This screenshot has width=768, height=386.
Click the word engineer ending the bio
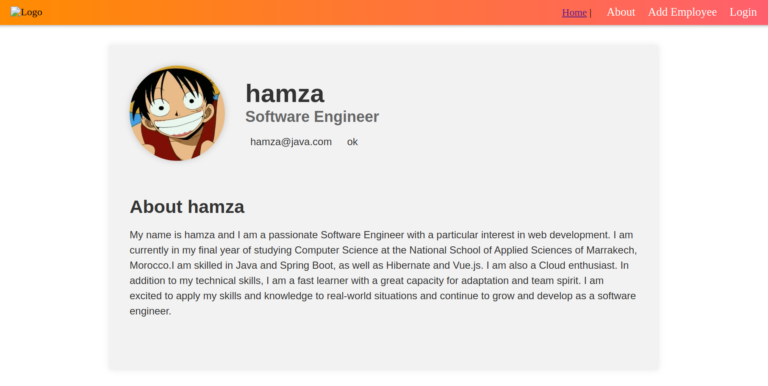click(150, 311)
